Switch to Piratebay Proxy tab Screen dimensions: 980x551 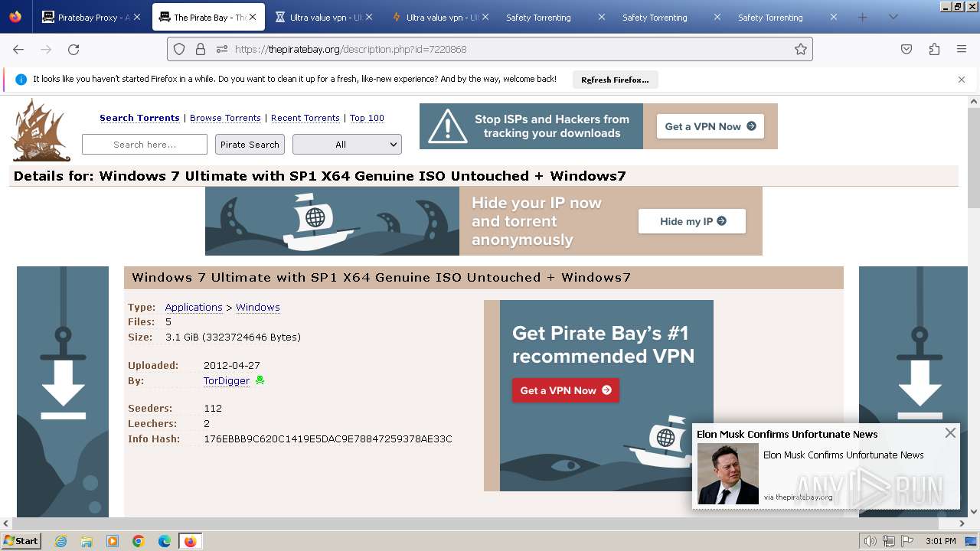coord(90,17)
